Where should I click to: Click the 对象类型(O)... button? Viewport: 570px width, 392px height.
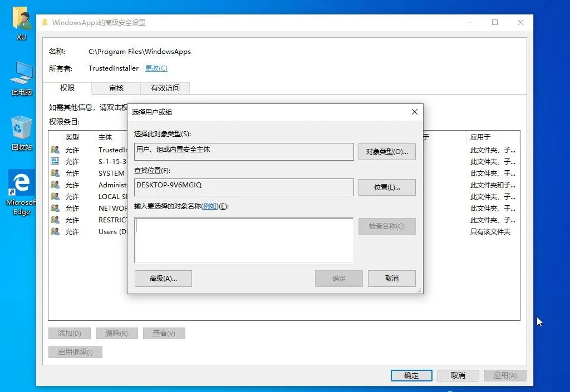tap(387, 152)
